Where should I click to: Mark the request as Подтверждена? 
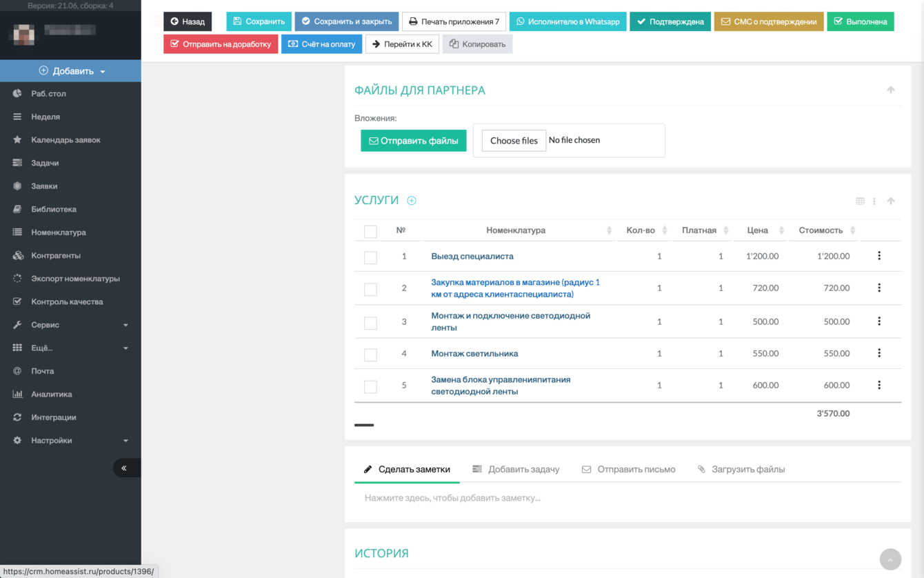click(670, 21)
